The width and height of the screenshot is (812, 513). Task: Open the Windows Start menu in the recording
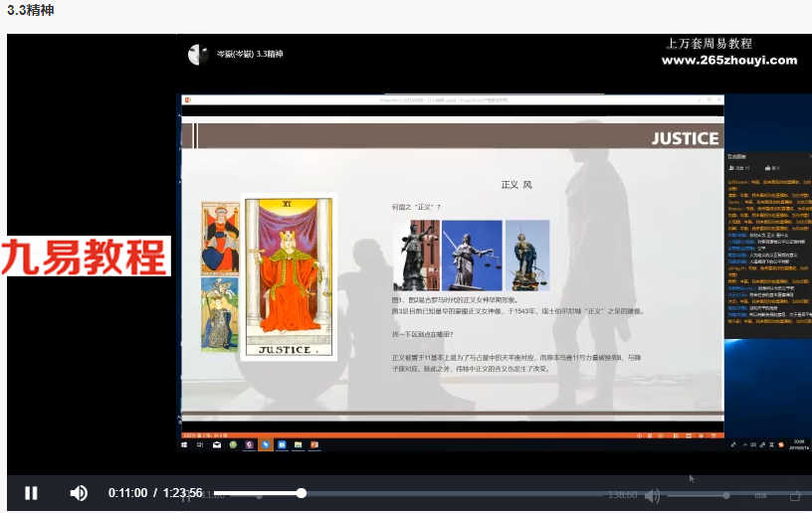(184, 444)
